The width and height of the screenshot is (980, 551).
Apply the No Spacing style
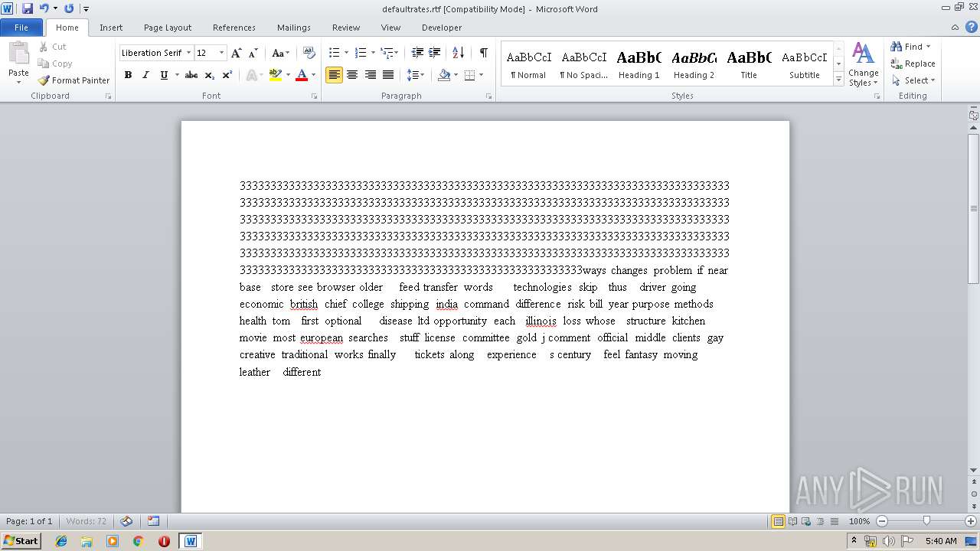tap(584, 64)
